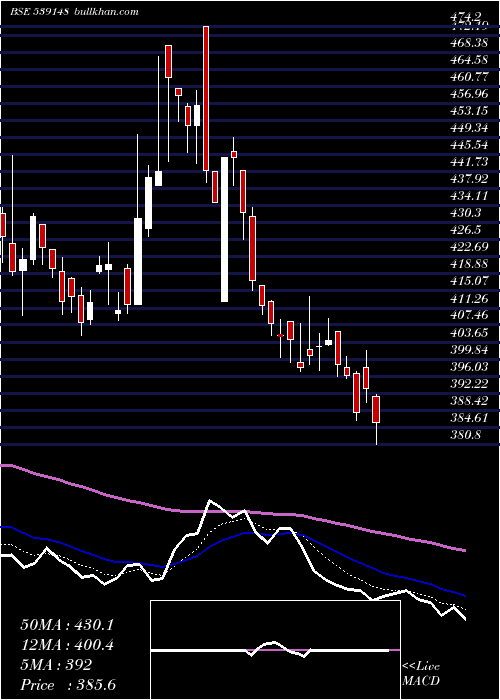Click the 445.54 price axis label
Screen dimensions: 500x700
(x=469, y=145)
